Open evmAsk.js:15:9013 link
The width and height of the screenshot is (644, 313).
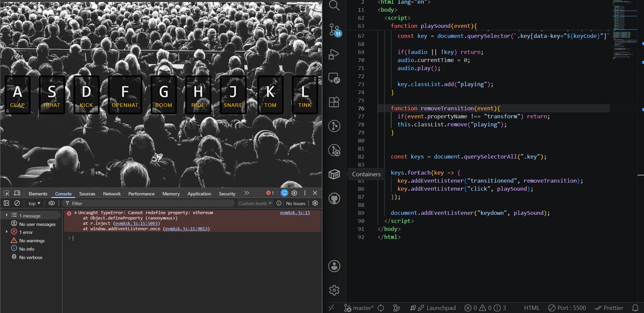click(x=186, y=229)
